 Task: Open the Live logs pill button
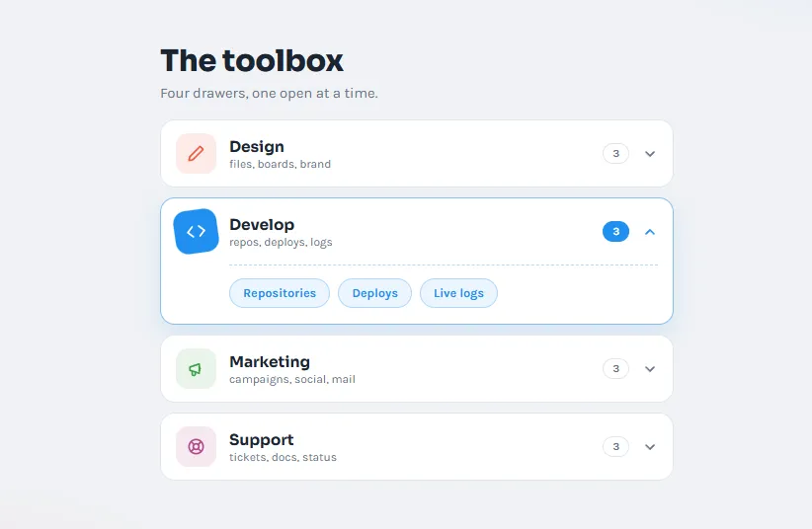[458, 293]
